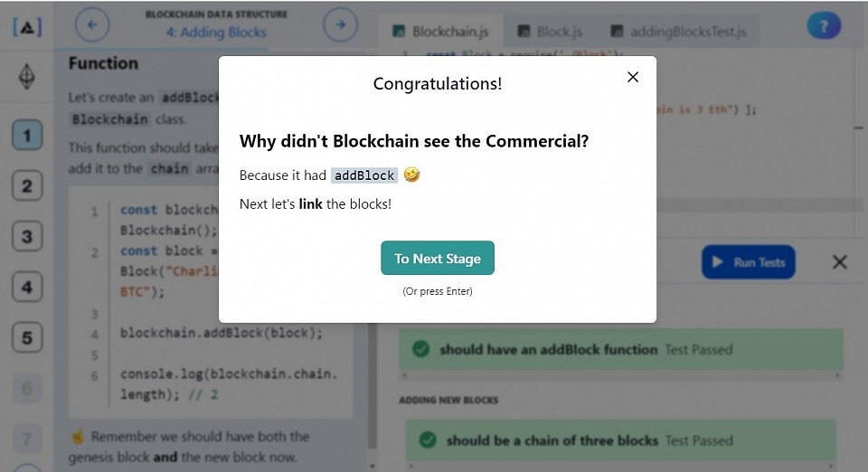
Task: Expand the addBlock function test result
Action: tap(620, 349)
